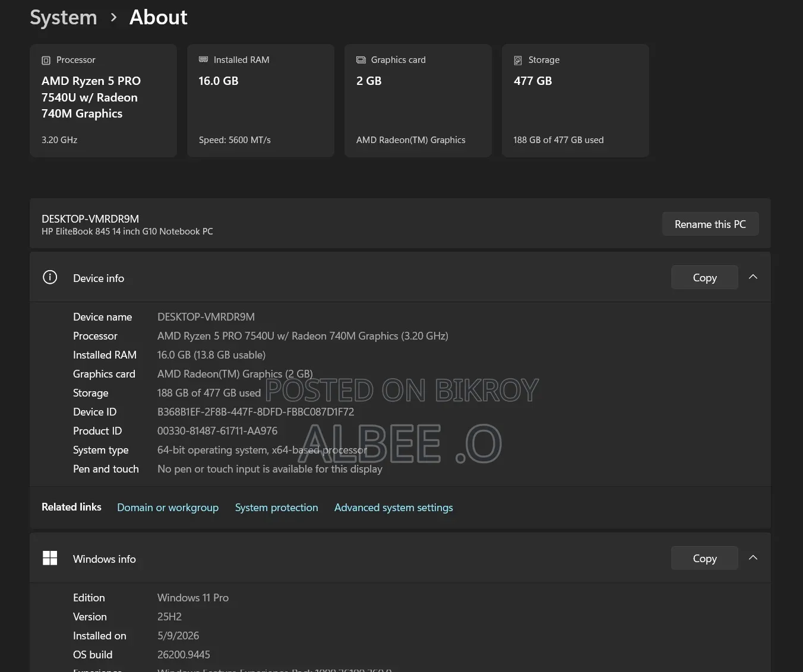
Task: Click AMD Radeon(TM) Graphics text in top card
Action: (411, 140)
